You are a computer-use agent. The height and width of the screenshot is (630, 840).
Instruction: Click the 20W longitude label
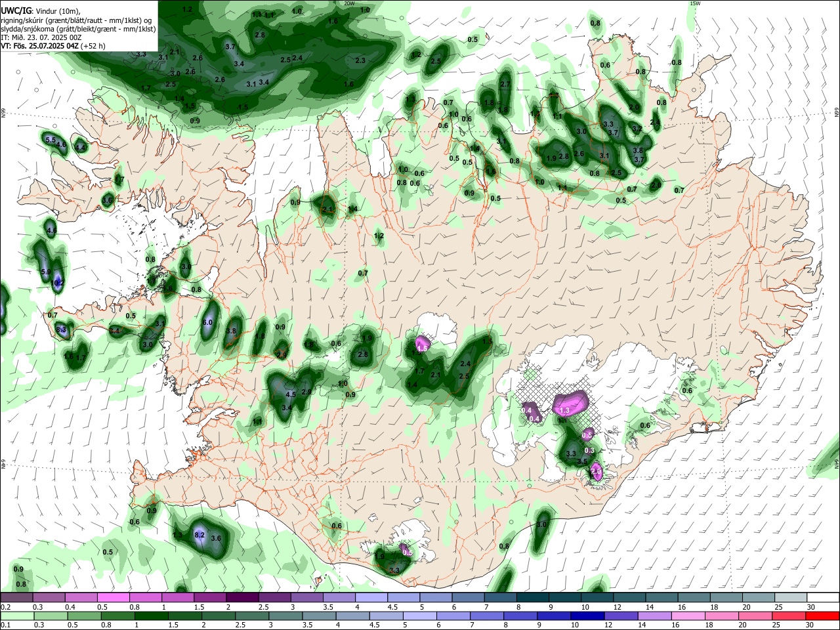348,3
